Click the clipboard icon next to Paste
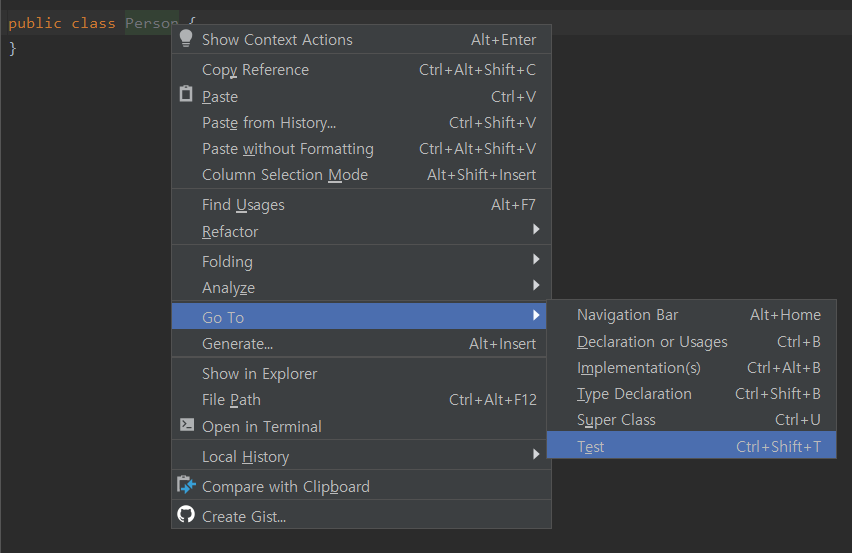Viewport: 852px width, 553px height. point(186,94)
